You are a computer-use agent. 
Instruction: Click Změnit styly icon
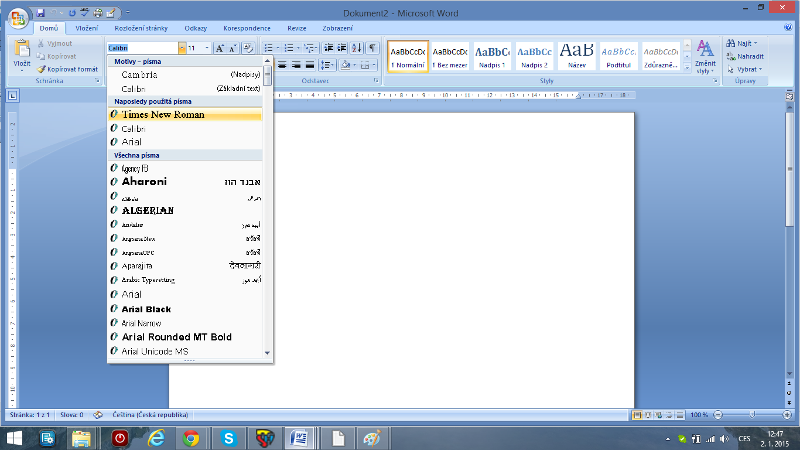pyautogui.click(x=705, y=49)
